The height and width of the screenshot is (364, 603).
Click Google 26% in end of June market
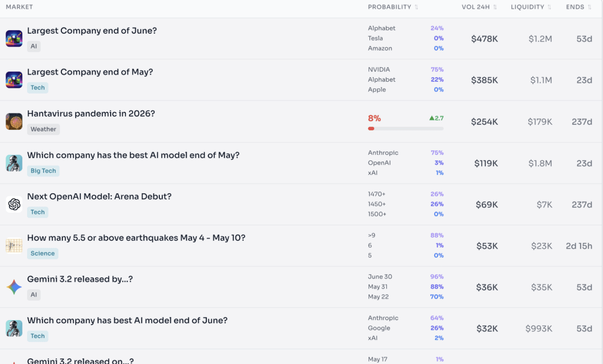(x=406, y=328)
